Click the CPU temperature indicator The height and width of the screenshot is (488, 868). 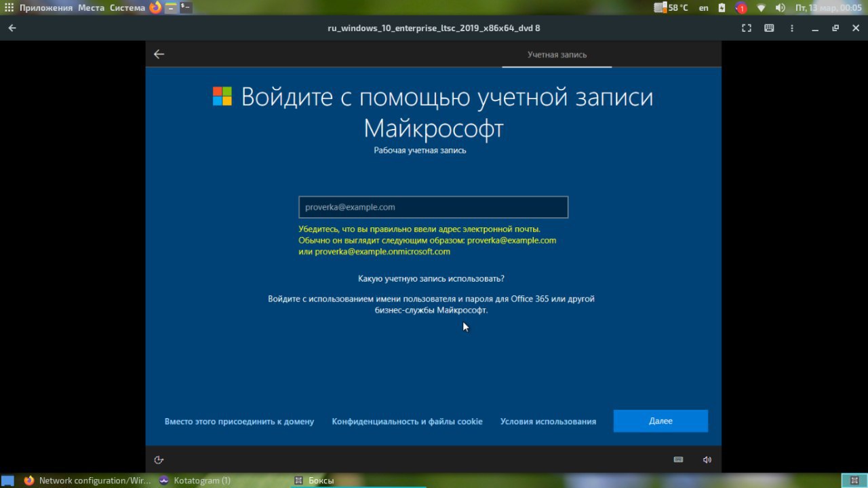[671, 7]
